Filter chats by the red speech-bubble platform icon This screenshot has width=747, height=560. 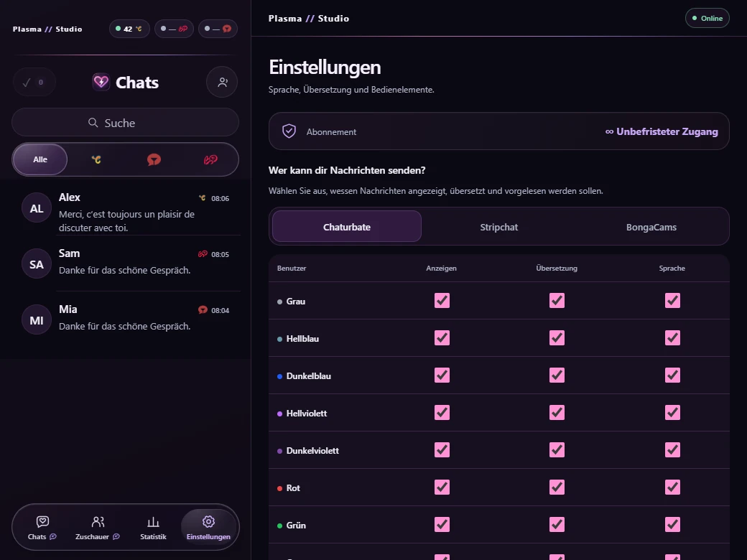click(154, 159)
